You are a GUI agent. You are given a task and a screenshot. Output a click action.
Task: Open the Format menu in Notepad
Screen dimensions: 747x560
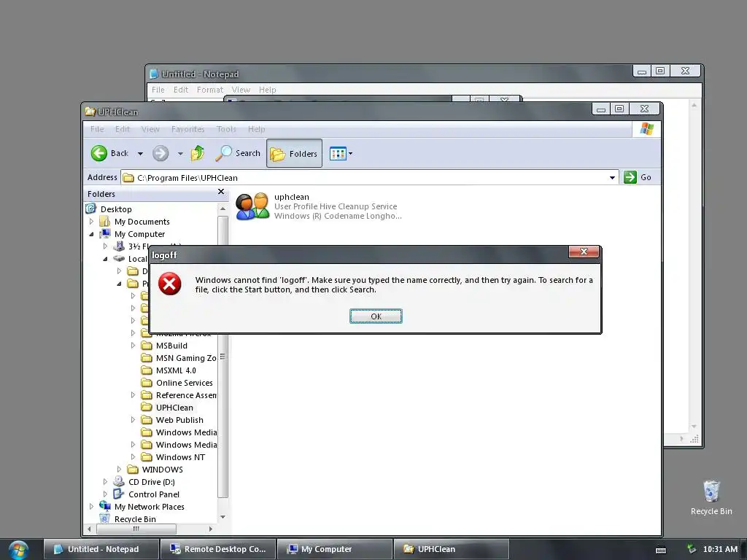tap(209, 90)
